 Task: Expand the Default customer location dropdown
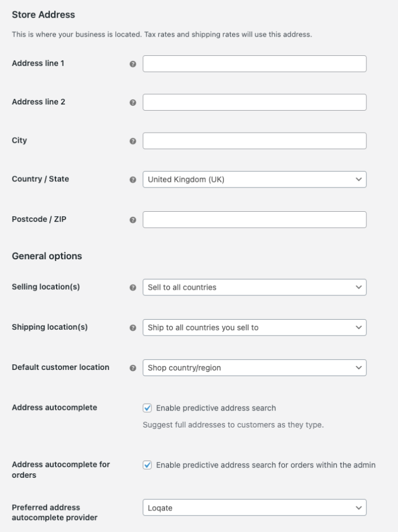point(254,368)
